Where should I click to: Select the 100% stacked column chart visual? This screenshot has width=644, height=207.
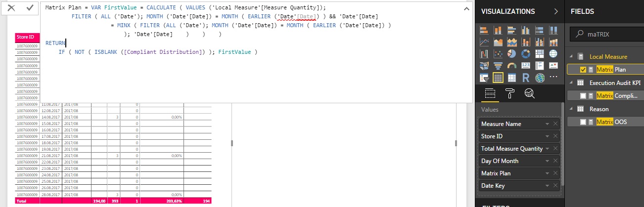(553, 30)
